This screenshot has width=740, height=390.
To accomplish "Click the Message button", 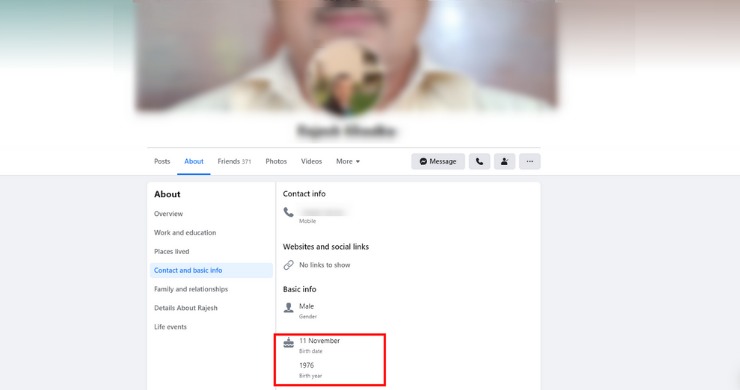I will pyautogui.click(x=438, y=161).
